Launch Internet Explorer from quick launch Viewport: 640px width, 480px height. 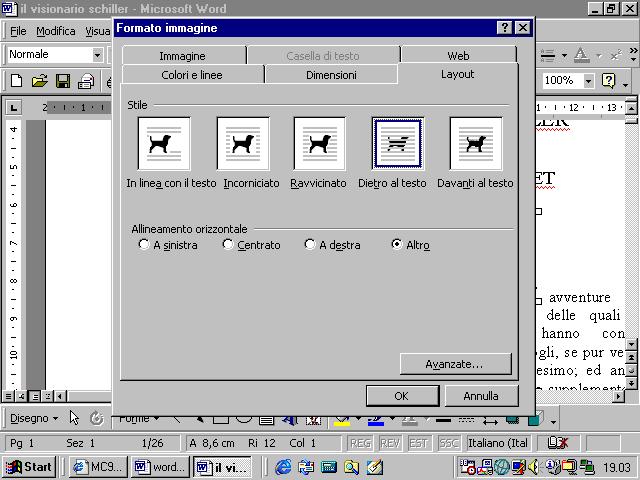point(283,467)
